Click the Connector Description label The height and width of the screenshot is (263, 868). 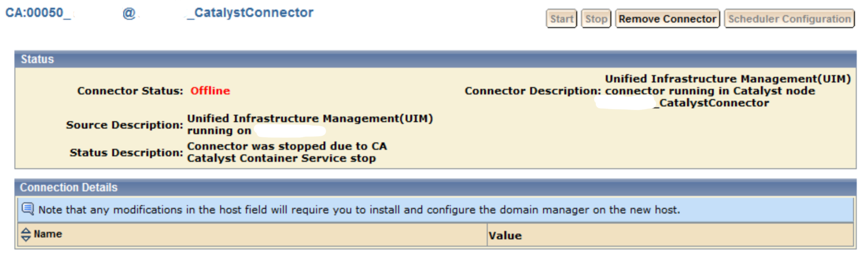533,91
